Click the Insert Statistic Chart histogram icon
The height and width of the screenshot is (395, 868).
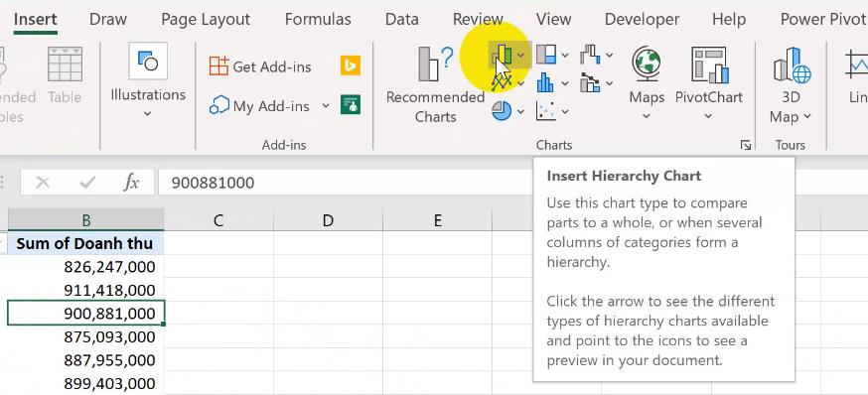coord(545,83)
